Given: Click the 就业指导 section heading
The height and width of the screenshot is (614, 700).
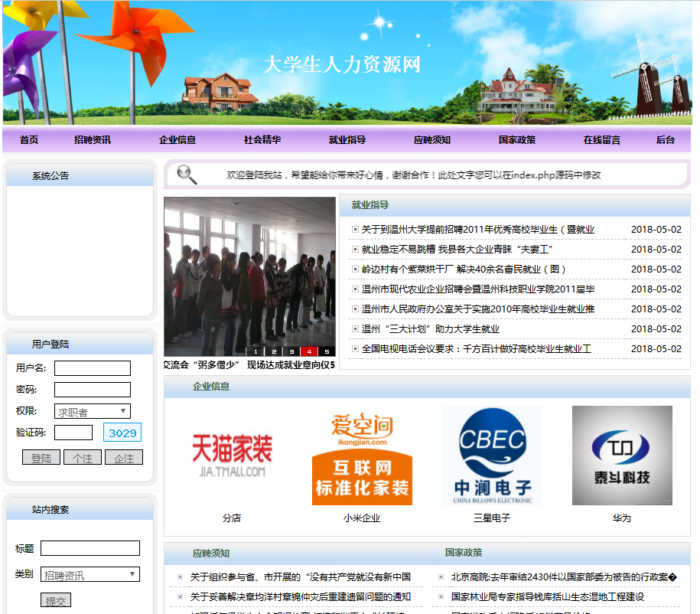Looking at the screenshot, I should tap(370, 204).
